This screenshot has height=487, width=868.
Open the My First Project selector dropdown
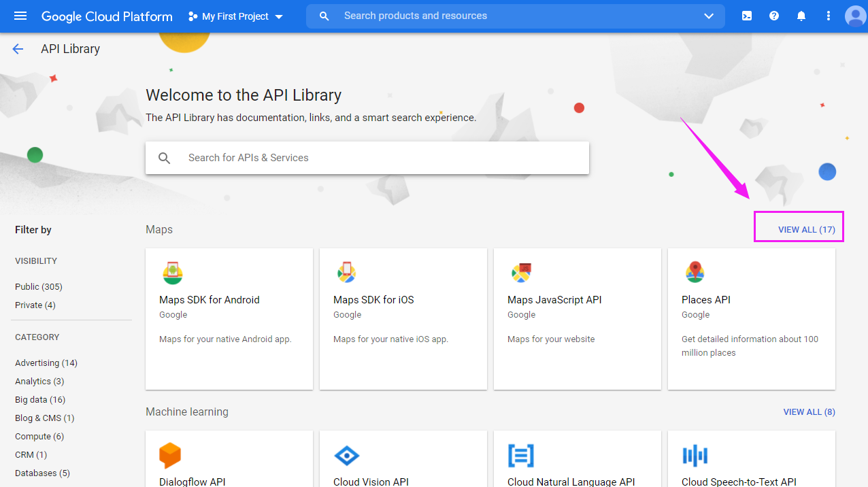coord(236,16)
